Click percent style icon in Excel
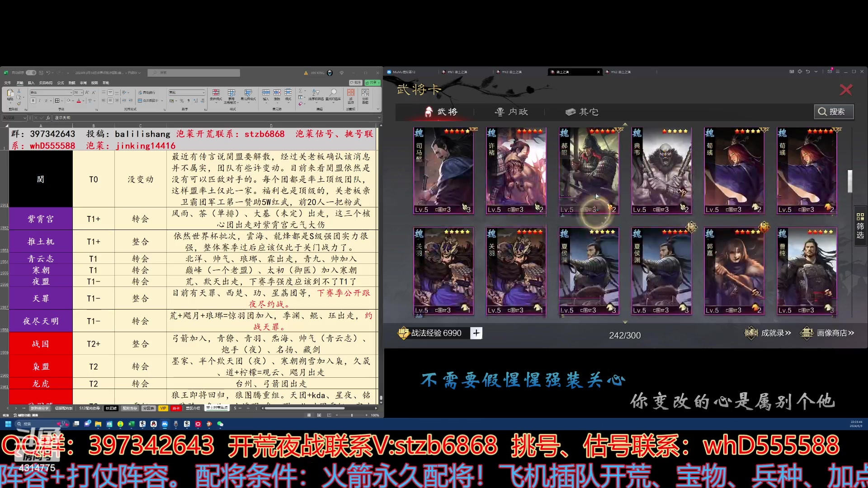This screenshot has height=488, width=868. [182, 101]
